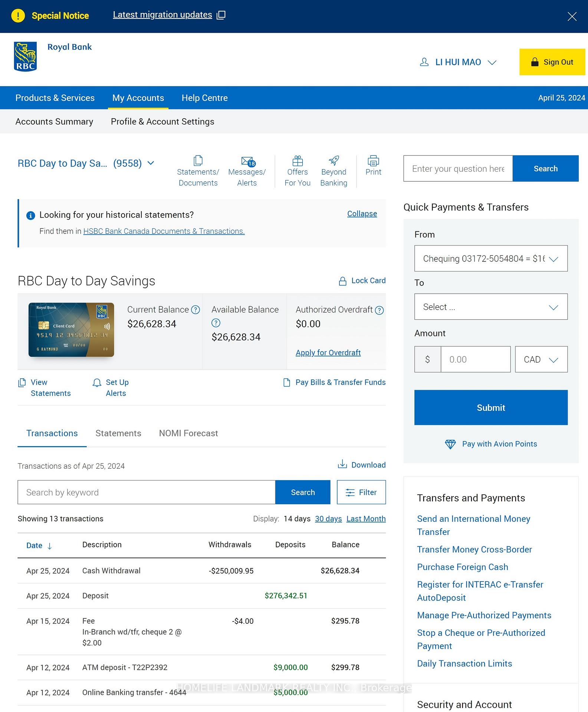Open Pay Bills & Transfer Funds
Image resolution: width=588 pixels, height=712 pixels.
(334, 382)
